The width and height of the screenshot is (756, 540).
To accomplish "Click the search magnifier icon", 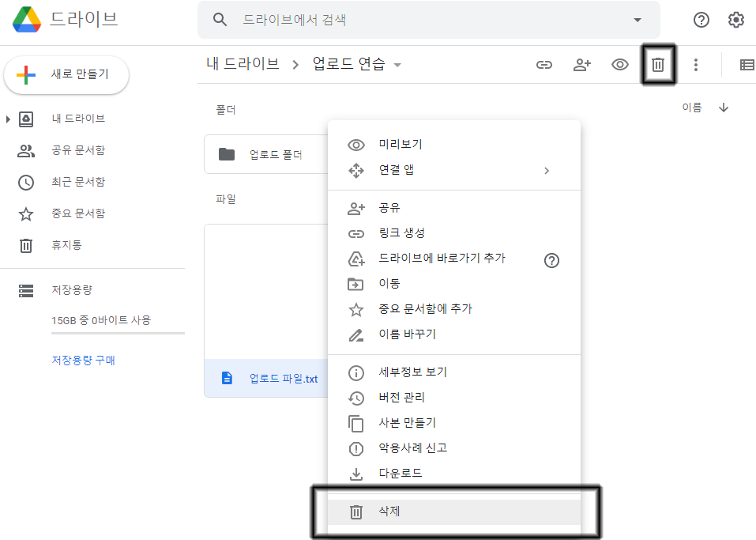I will [x=220, y=20].
